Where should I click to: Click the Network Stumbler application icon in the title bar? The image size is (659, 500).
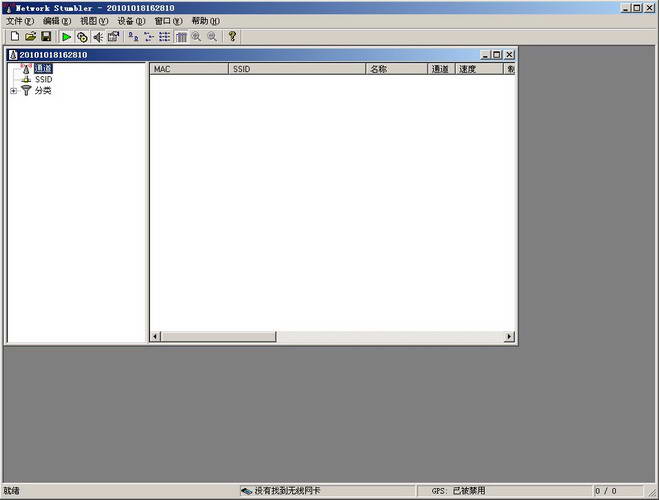coord(8,8)
